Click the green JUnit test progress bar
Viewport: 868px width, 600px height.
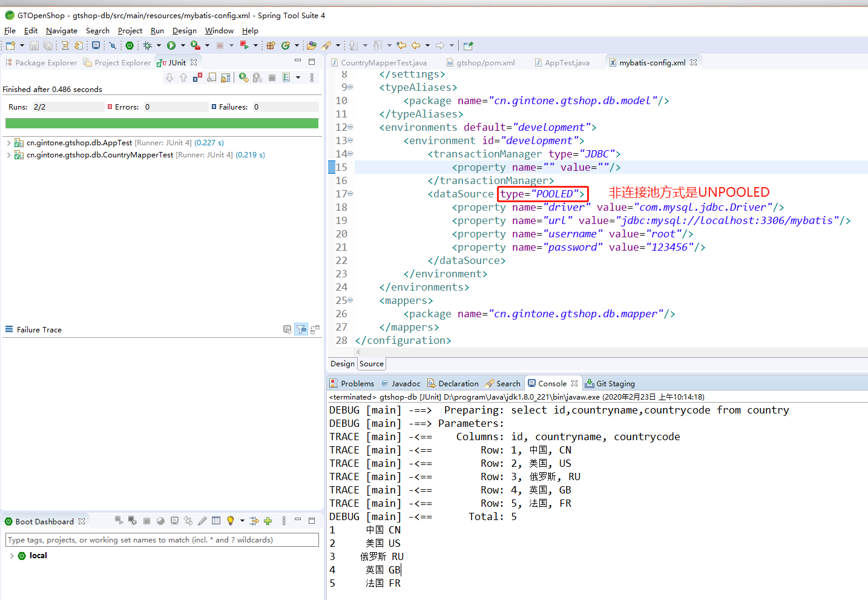tap(162, 124)
